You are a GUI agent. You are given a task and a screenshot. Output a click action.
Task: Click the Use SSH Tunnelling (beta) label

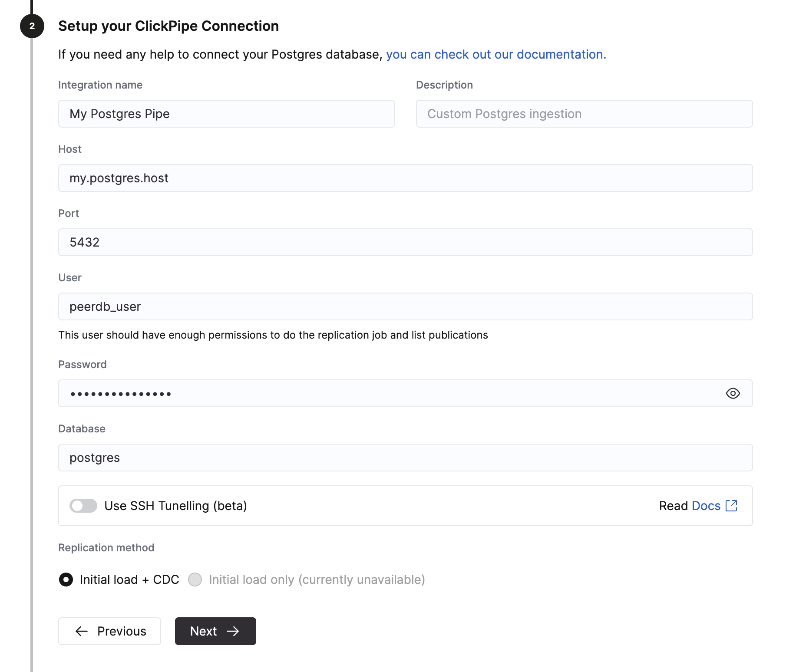[x=175, y=506]
